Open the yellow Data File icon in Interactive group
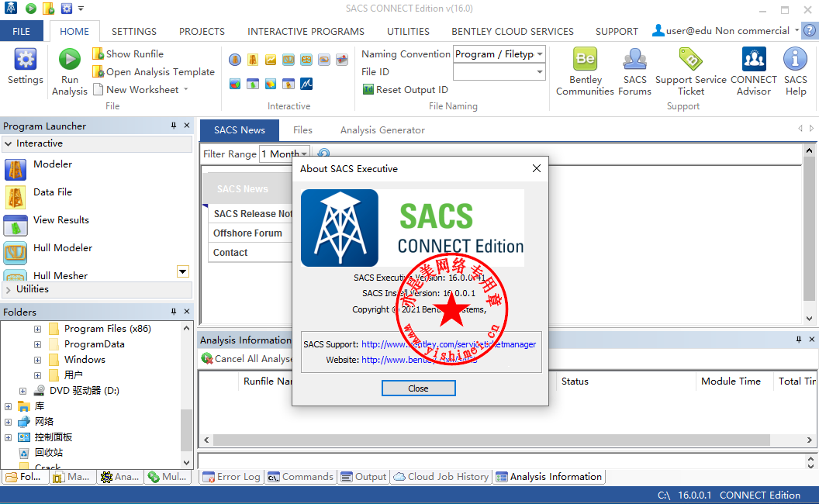 [253, 60]
